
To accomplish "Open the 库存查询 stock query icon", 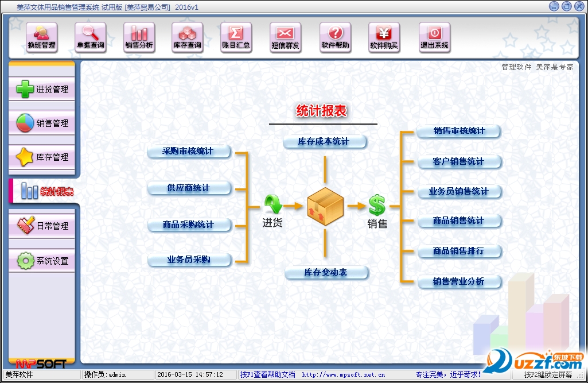I will tap(188, 37).
